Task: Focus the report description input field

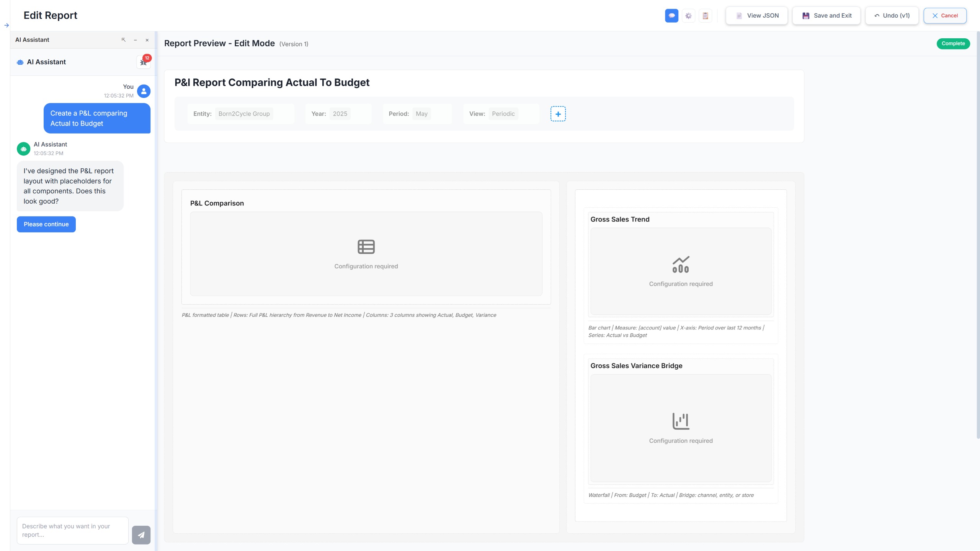Action: coord(72,530)
